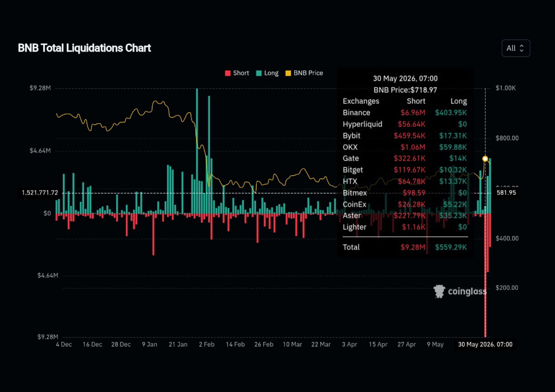
Task: Click the Binance row in tooltip
Action: [405, 113]
